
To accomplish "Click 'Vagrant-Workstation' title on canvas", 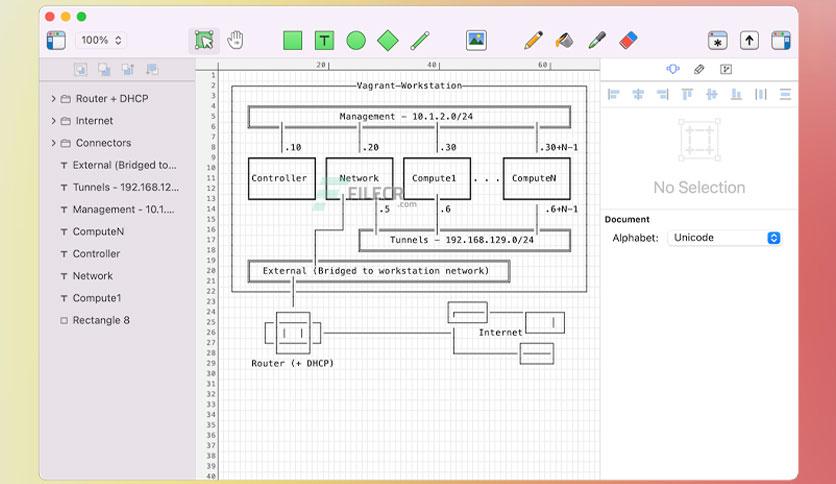I will [409, 85].
